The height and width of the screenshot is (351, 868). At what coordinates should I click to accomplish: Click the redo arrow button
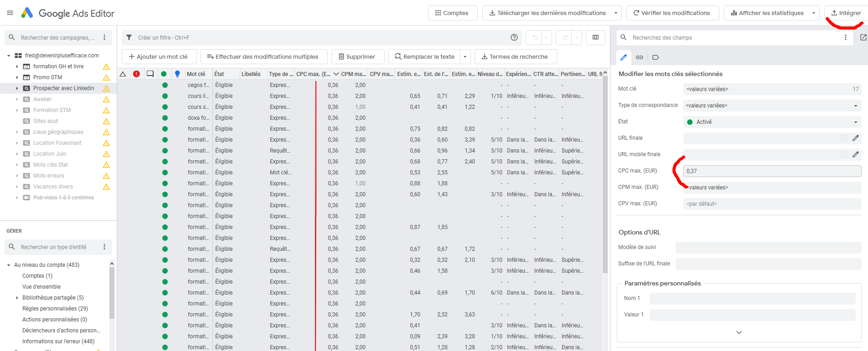point(565,37)
